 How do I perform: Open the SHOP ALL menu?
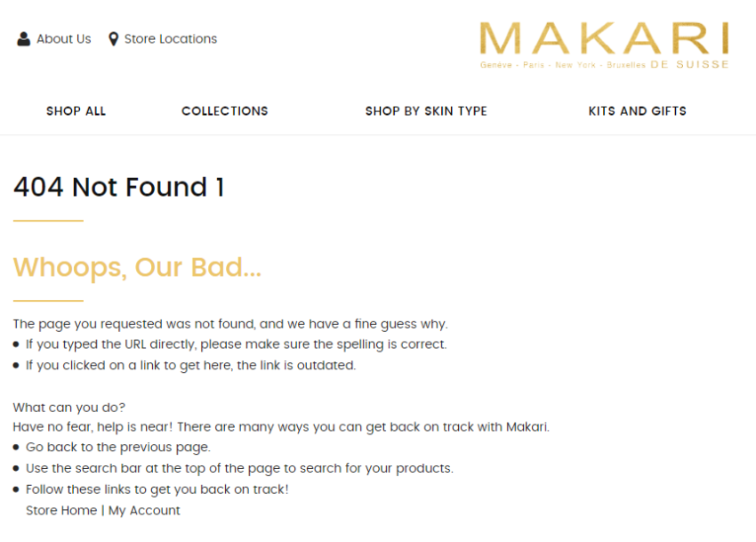76,111
